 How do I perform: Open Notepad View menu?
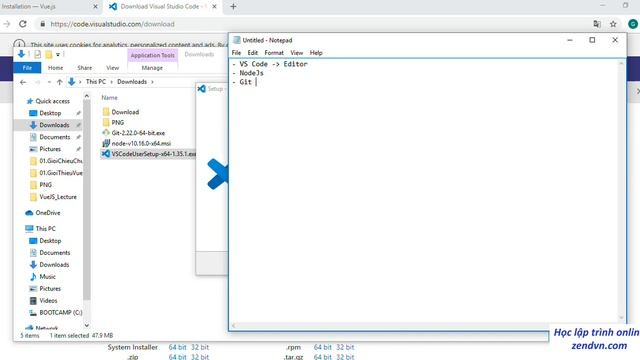click(296, 53)
